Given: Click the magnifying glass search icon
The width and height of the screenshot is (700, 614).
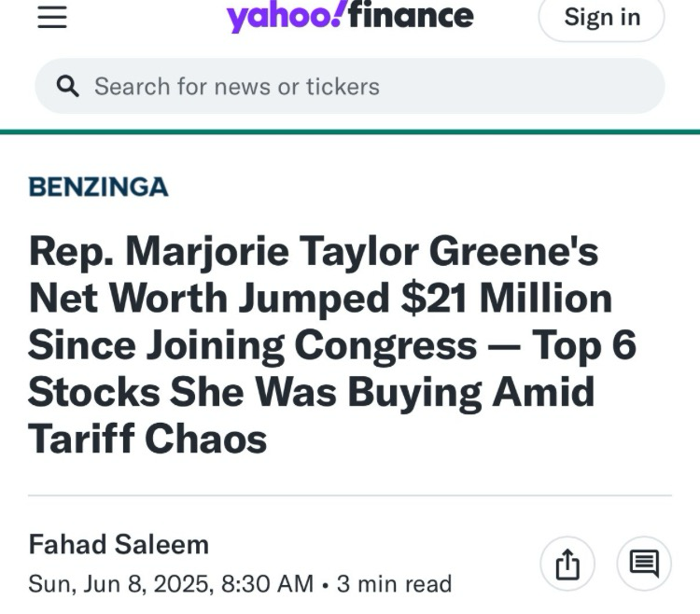Looking at the screenshot, I should point(68,87).
